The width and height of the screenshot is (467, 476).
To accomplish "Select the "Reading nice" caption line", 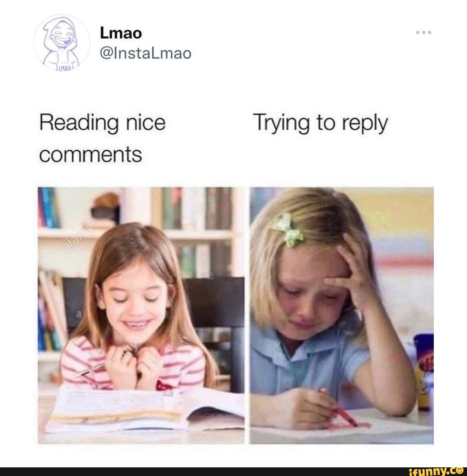I will point(102,122).
